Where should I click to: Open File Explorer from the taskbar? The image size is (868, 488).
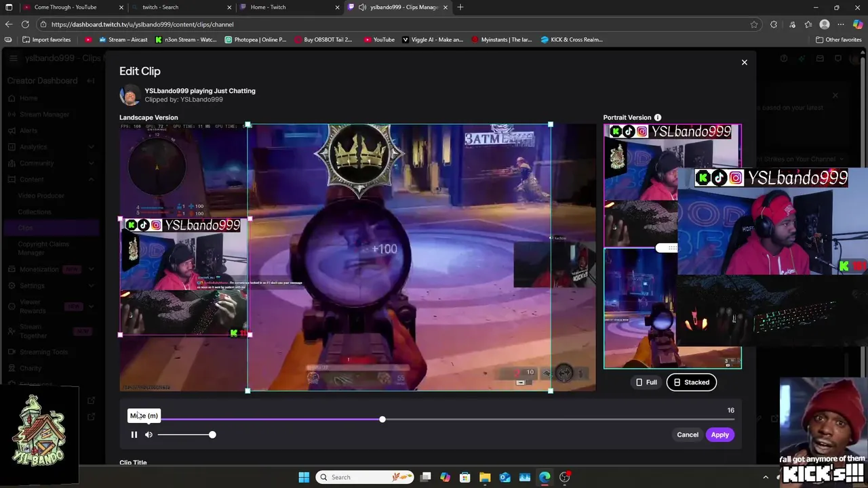click(x=485, y=477)
